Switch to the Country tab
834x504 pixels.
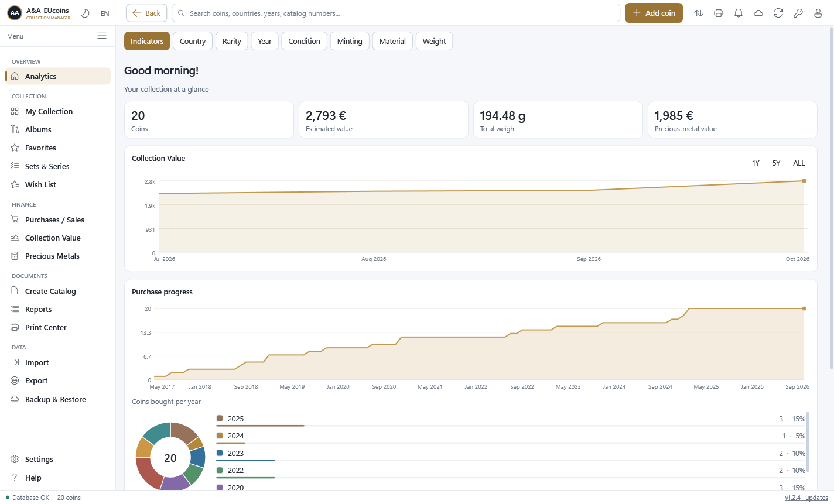pyautogui.click(x=193, y=41)
